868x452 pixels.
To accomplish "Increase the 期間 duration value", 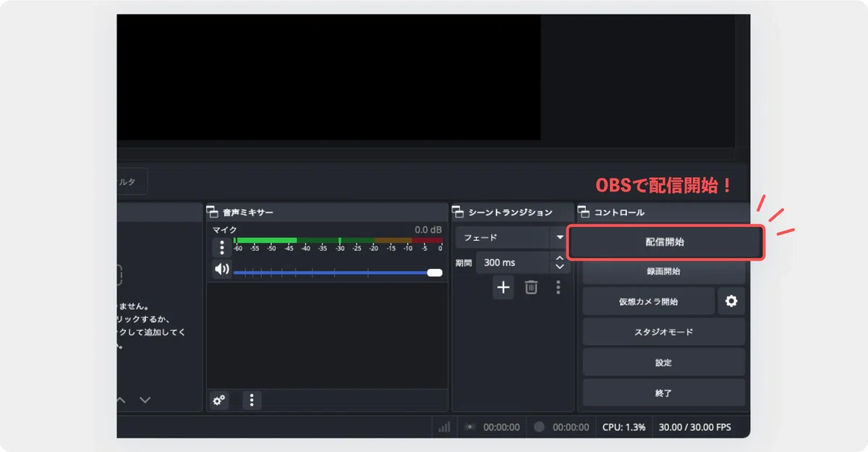I will click(559, 258).
